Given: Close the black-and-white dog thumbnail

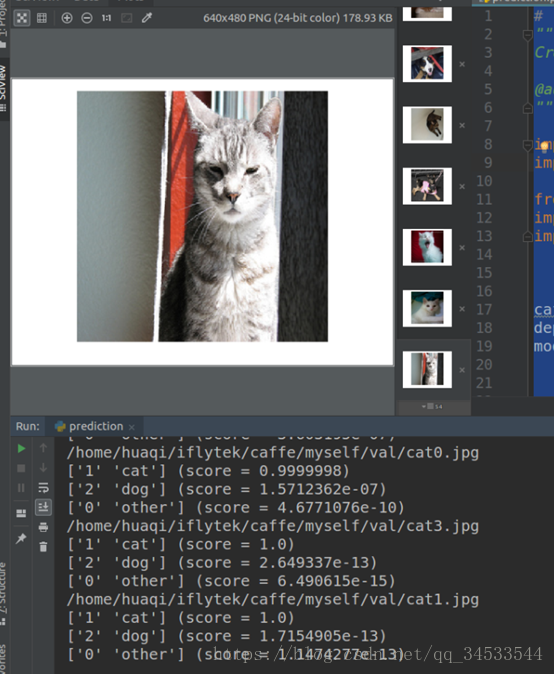Looking at the screenshot, I should point(462,64).
